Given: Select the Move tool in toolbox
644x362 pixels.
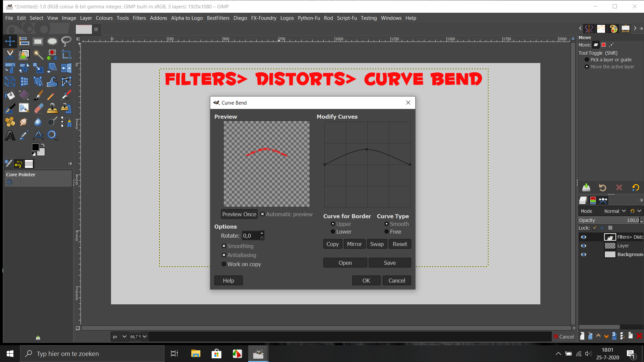Looking at the screenshot, I should [x=10, y=41].
